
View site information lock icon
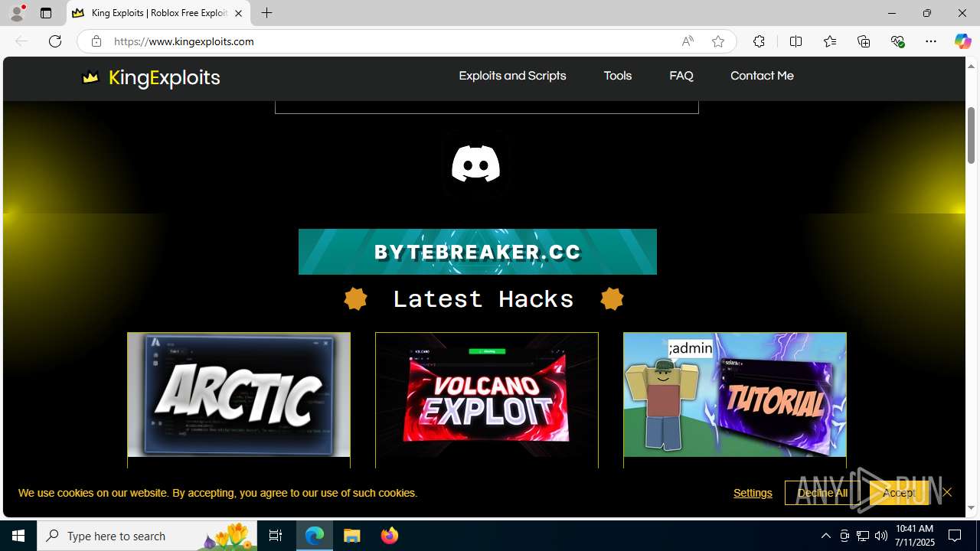coord(96,41)
